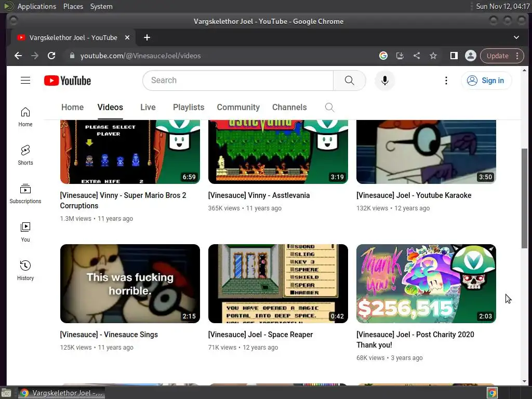Viewport: 532px width, 399px height.
Task: Click the install app icon in the address bar
Action: (400, 56)
